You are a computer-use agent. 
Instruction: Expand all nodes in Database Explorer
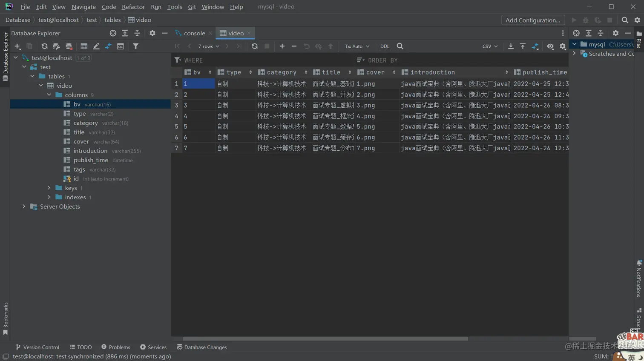coord(125,33)
